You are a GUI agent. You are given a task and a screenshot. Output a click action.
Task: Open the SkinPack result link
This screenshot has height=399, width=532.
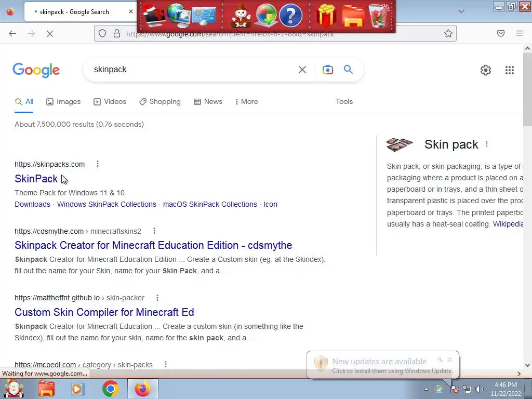tap(36, 179)
